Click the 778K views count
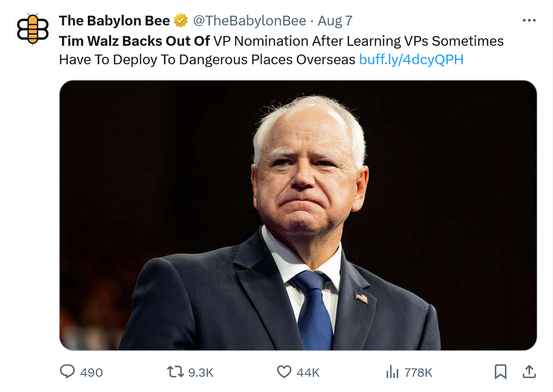 pyautogui.click(x=418, y=372)
